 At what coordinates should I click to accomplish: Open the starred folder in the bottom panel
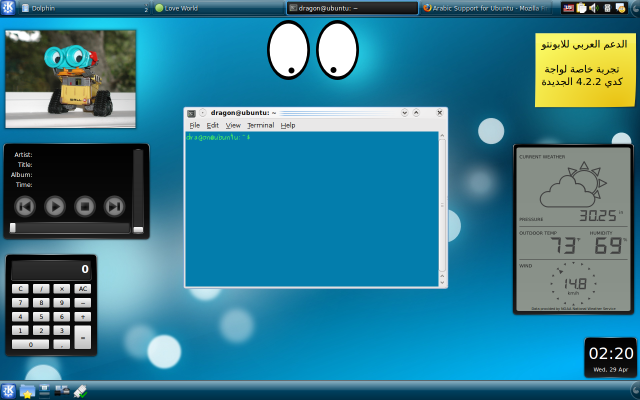[27, 391]
